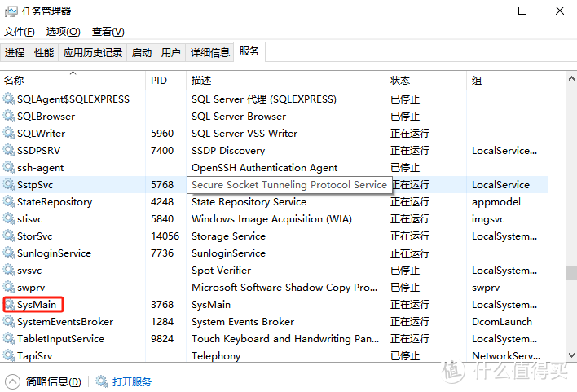Click the Windows Image Acquisition (WIA) description

(271, 219)
